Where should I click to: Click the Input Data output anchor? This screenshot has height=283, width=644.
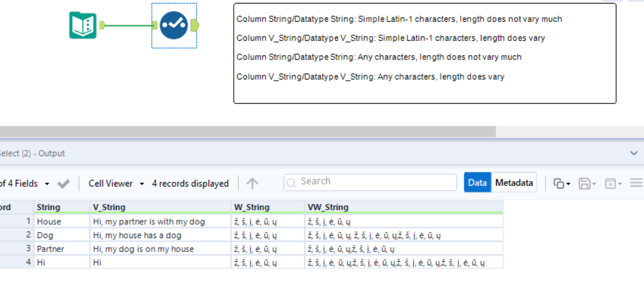103,26
